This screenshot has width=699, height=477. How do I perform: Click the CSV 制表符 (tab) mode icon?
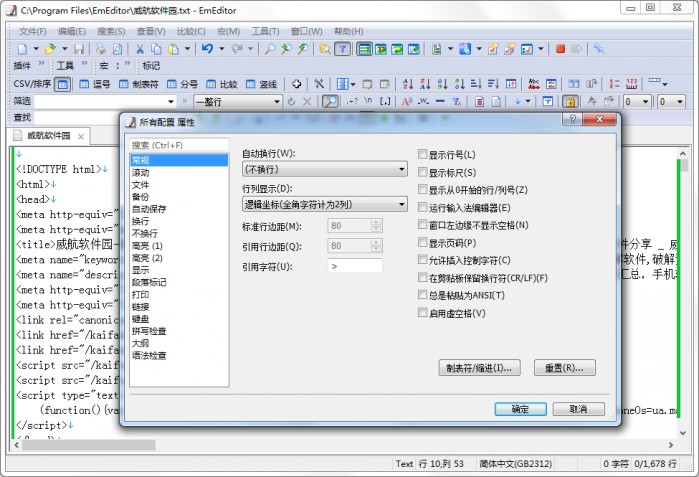point(139,84)
